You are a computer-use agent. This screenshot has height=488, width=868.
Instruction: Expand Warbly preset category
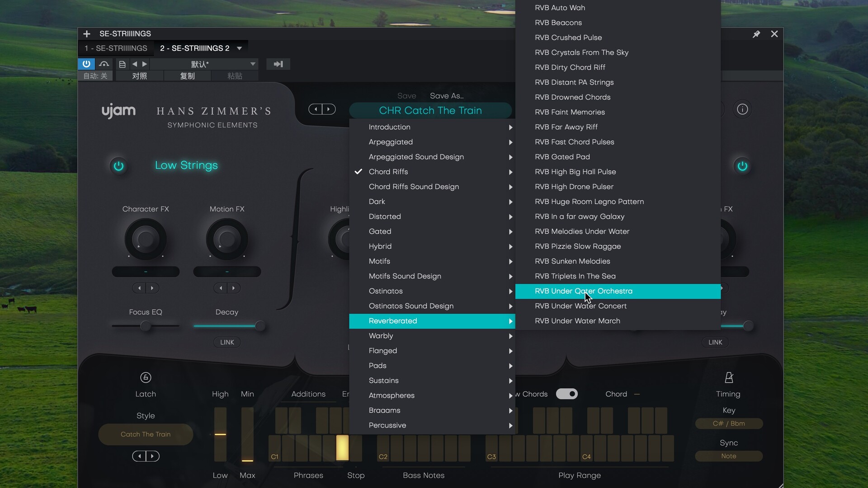[x=432, y=336]
